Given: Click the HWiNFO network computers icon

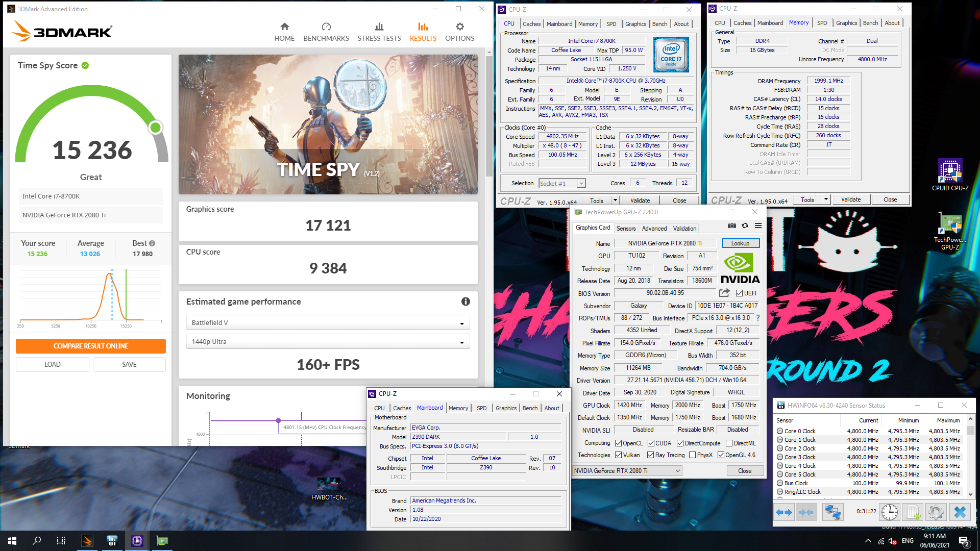Looking at the screenshot, I should (832, 512).
